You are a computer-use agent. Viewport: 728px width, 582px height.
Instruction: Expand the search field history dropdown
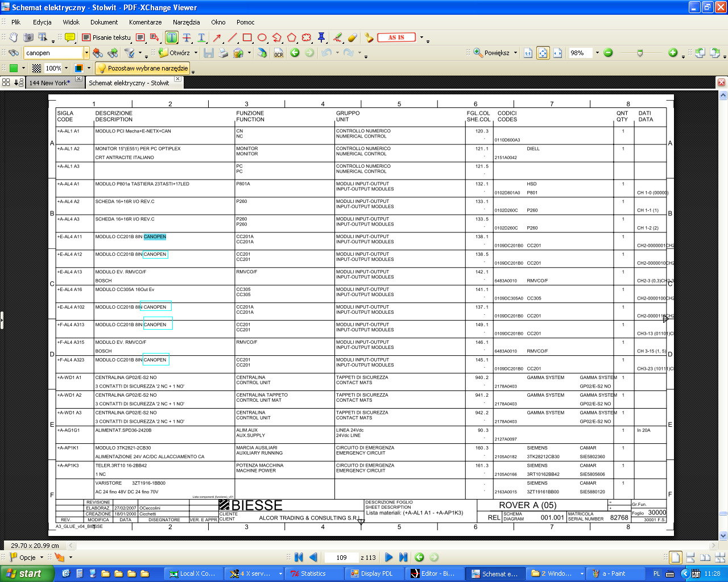pos(86,53)
